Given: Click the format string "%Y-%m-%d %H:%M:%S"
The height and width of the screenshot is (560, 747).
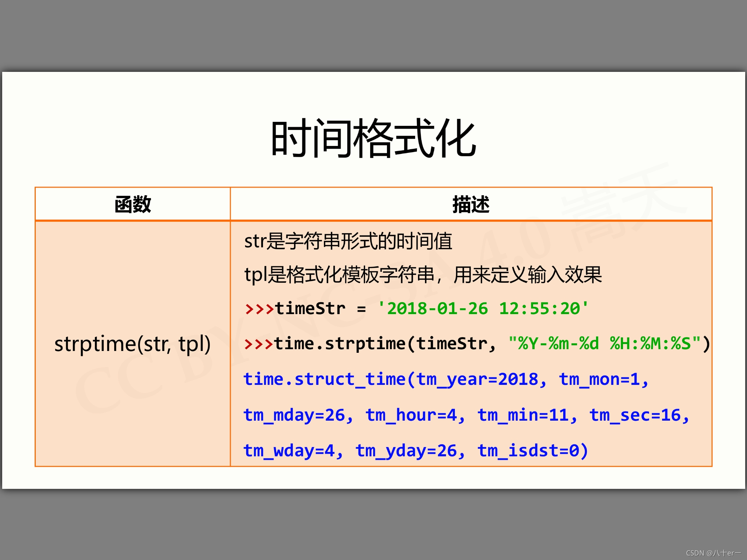Looking at the screenshot, I should 604,344.
